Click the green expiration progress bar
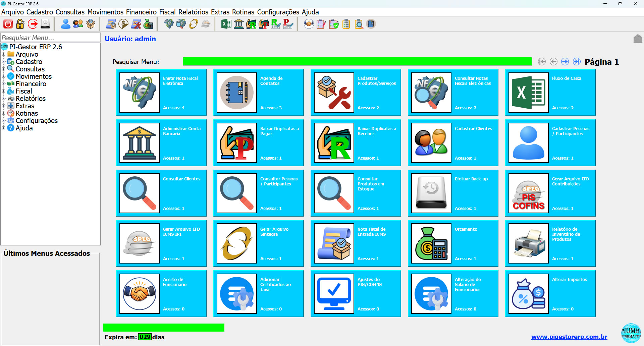Image resolution: width=644 pixels, height=346 pixels. click(x=164, y=328)
